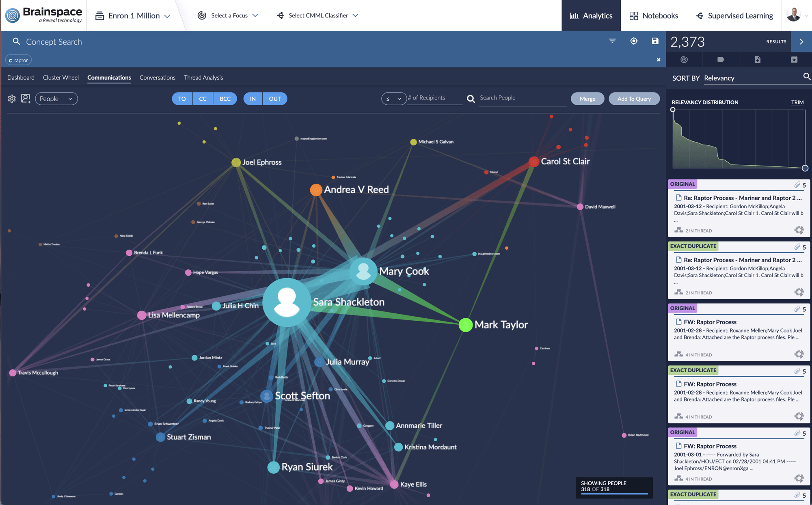Open first Re: Raptor Process - Mariner result

coord(743,198)
